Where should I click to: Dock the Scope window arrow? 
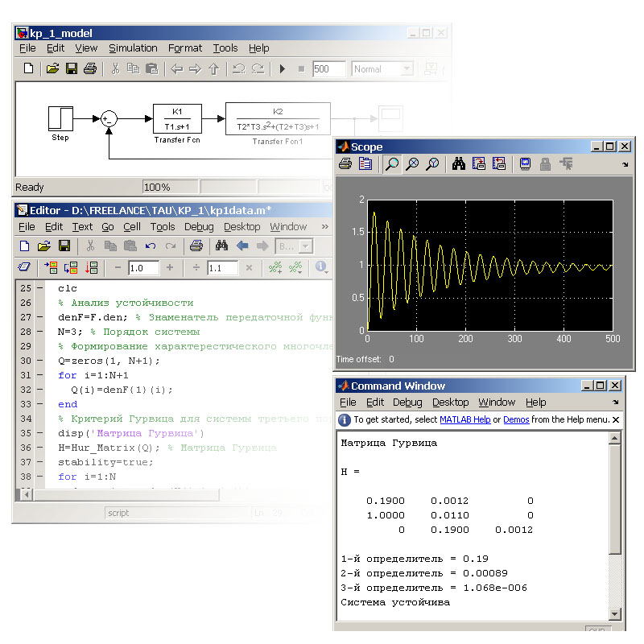point(625,164)
